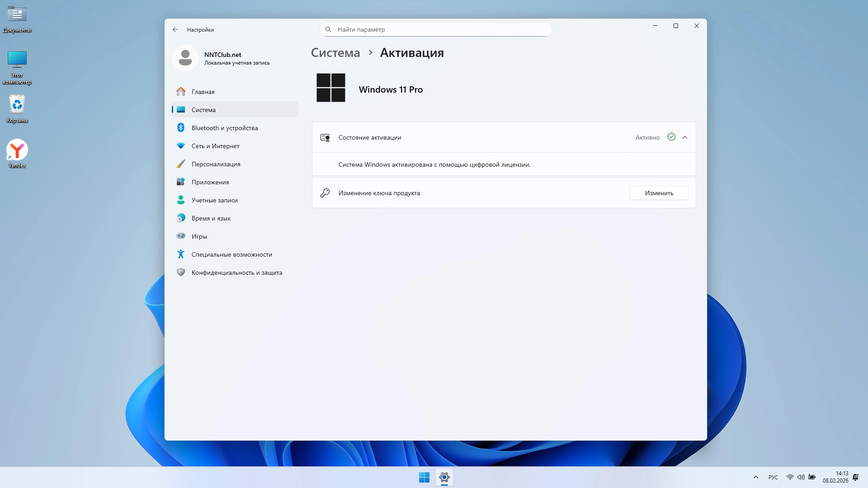This screenshot has height=488, width=868.
Task: Click the Система breadcrumb link
Action: coord(335,53)
